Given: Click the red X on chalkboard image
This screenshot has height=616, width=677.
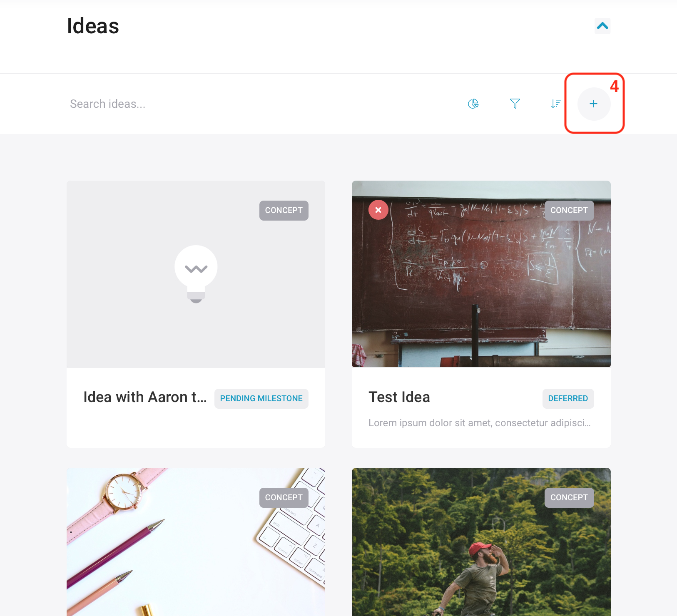Looking at the screenshot, I should [x=378, y=210].
